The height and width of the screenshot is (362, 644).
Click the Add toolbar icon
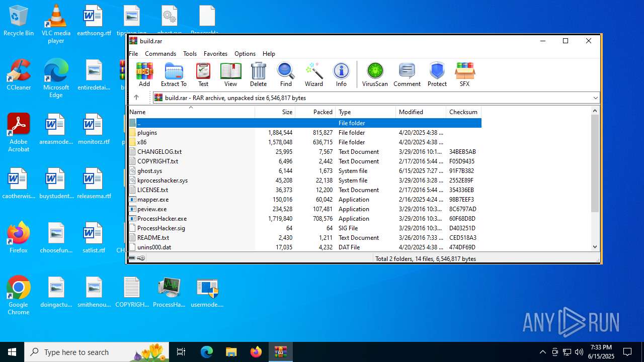click(144, 74)
